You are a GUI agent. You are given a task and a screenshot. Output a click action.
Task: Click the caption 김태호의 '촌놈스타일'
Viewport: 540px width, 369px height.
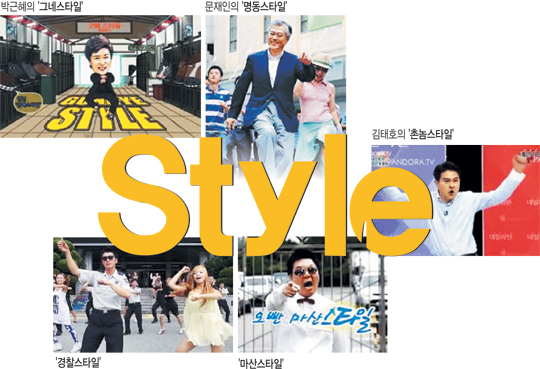coord(413,134)
